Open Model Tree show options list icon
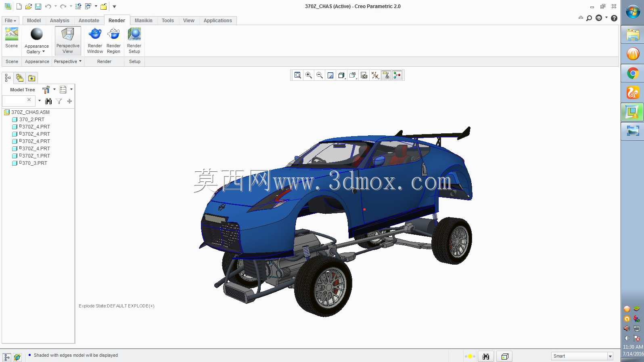The height and width of the screenshot is (362, 644). (63, 90)
